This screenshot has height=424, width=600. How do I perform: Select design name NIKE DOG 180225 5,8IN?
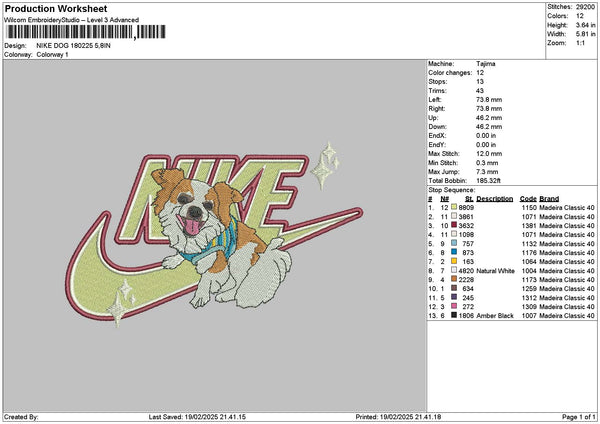[73, 46]
